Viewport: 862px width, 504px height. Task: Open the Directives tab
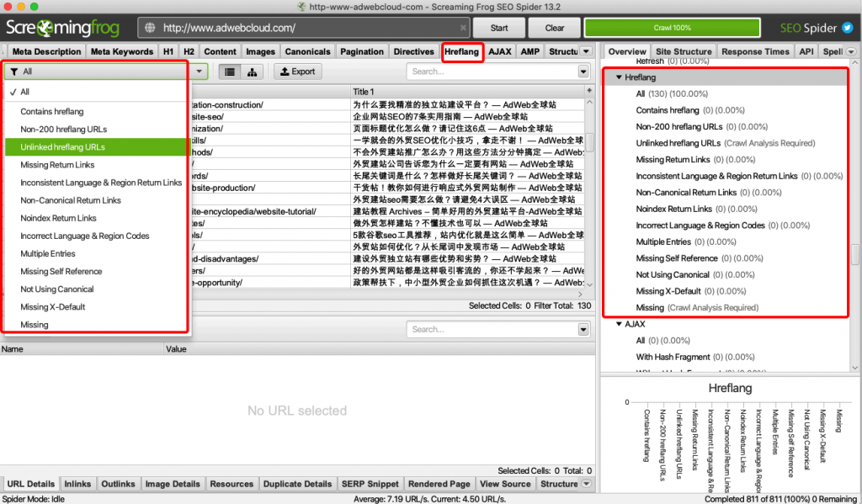tap(413, 51)
